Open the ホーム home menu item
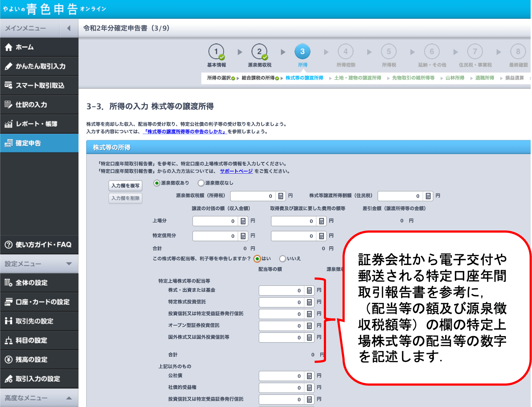Screen dimensions: 532x407 39,47
